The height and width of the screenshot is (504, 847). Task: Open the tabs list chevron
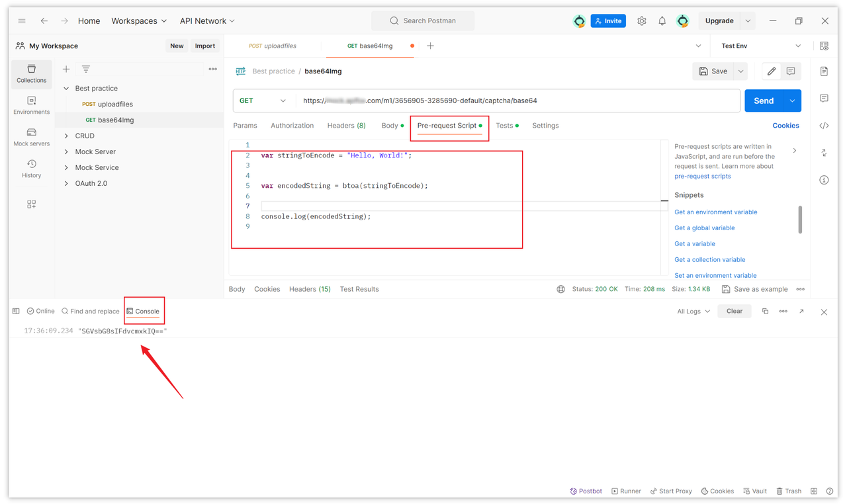tap(698, 46)
